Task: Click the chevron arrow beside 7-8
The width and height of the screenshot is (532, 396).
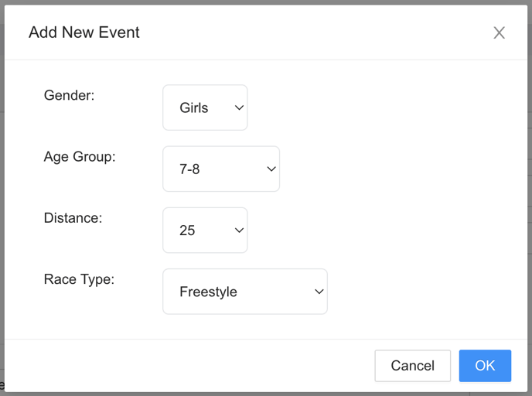Action: tap(271, 169)
